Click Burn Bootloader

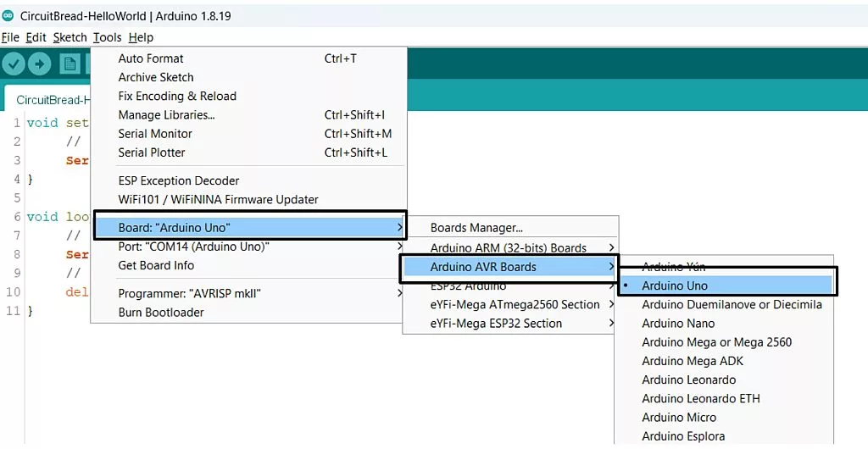pos(248,313)
